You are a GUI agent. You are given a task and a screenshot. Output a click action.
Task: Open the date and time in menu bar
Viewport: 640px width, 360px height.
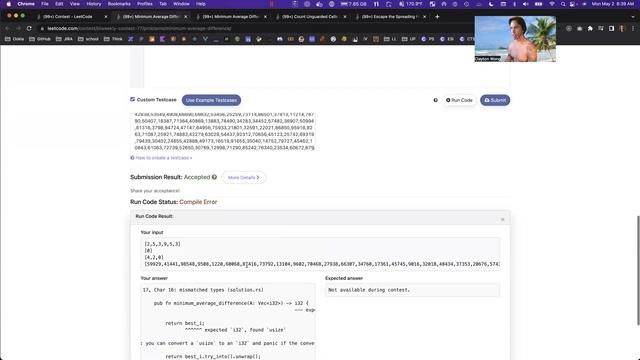point(613,4)
